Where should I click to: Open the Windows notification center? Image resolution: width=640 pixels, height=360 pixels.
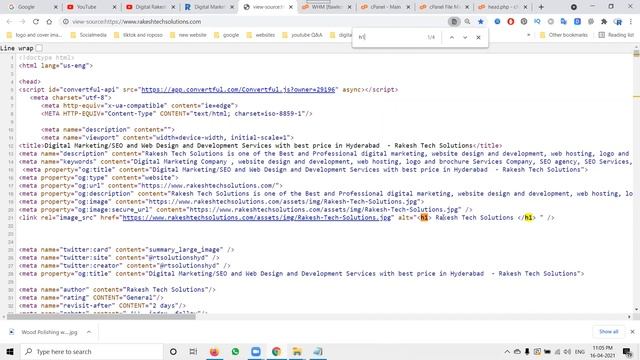click(x=627, y=351)
